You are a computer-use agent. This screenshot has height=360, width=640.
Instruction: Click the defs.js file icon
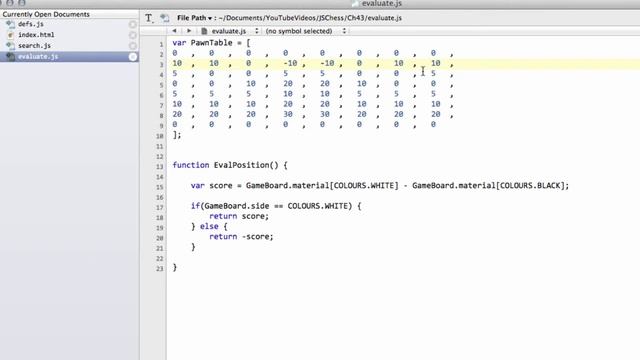[x=11, y=24]
